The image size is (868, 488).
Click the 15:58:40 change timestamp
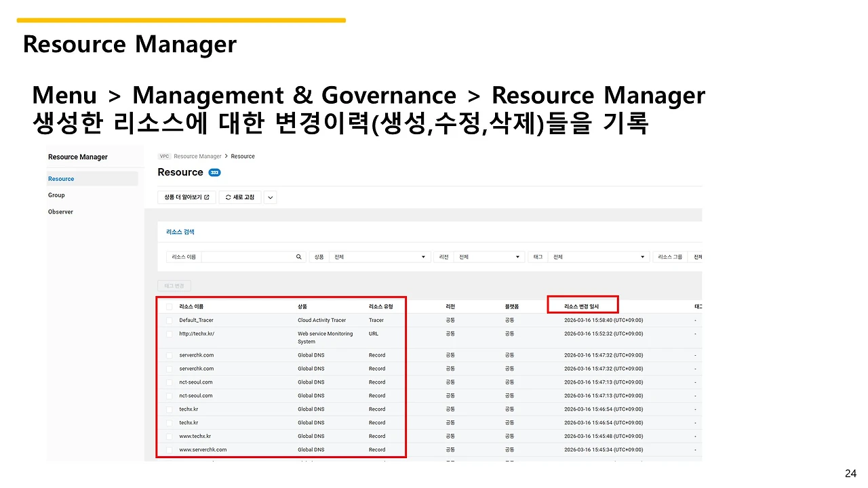click(x=604, y=321)
